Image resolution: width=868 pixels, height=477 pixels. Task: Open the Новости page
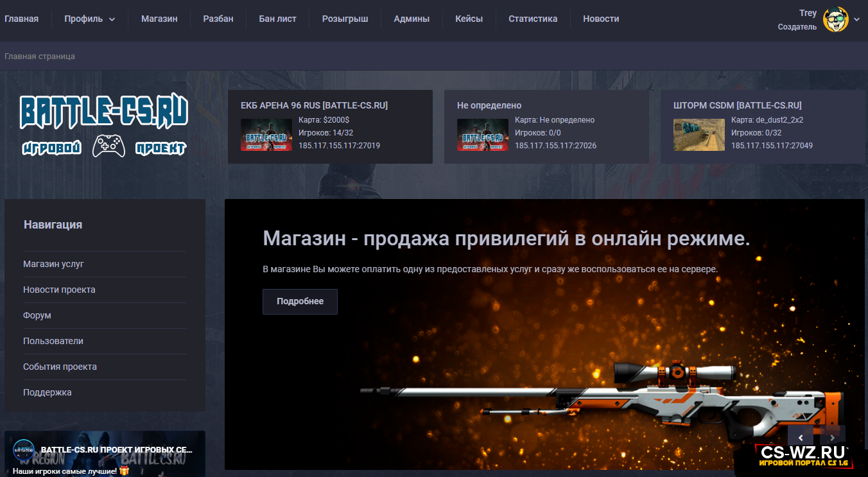coord(601,19)
